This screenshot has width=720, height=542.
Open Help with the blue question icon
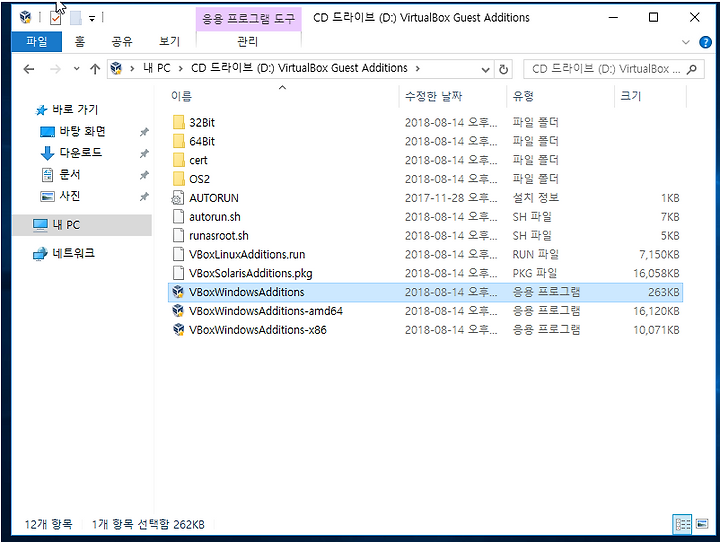point(705,42)
